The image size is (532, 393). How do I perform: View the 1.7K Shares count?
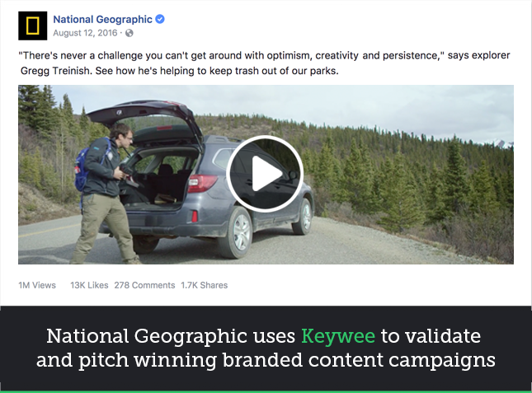pos(205,285)
